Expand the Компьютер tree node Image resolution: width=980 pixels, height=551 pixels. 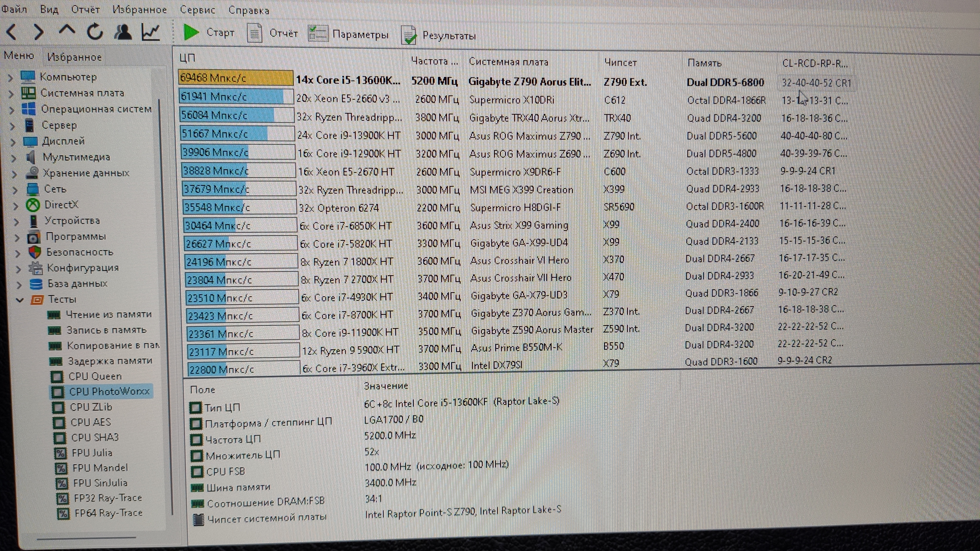tap(10, 78)
